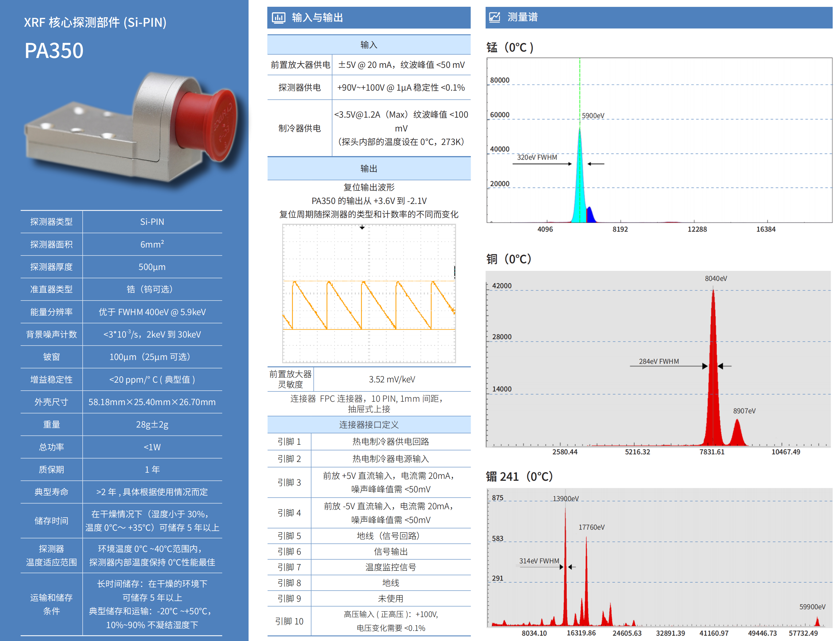Click the 13900eV peak label
Viewport: 840px width, 641px height.
pos(566,499)
